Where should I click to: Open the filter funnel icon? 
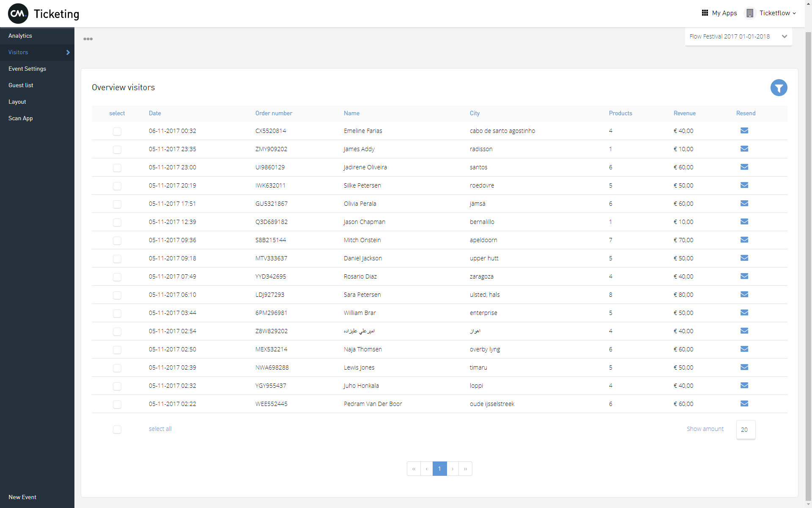pos(779,88)
